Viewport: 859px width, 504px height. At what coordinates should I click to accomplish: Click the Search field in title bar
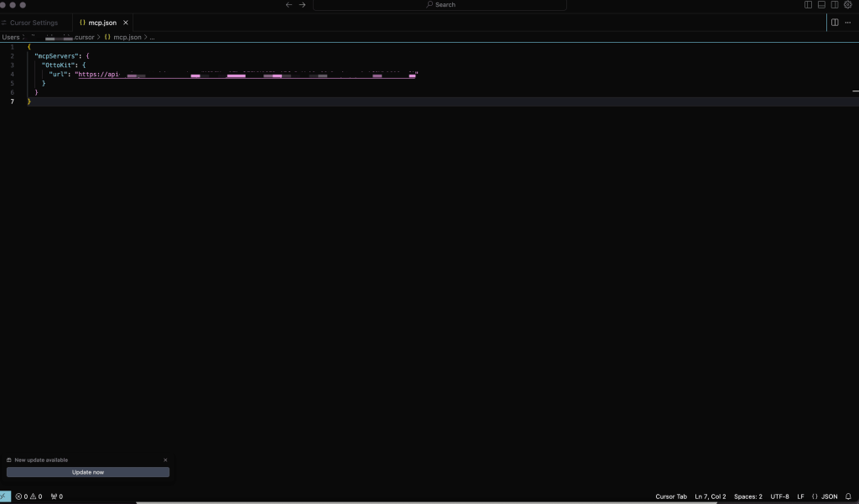point(440,4)
